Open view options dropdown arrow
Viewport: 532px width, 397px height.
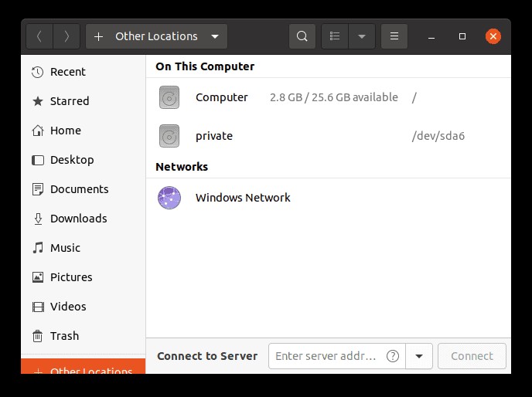362,36
